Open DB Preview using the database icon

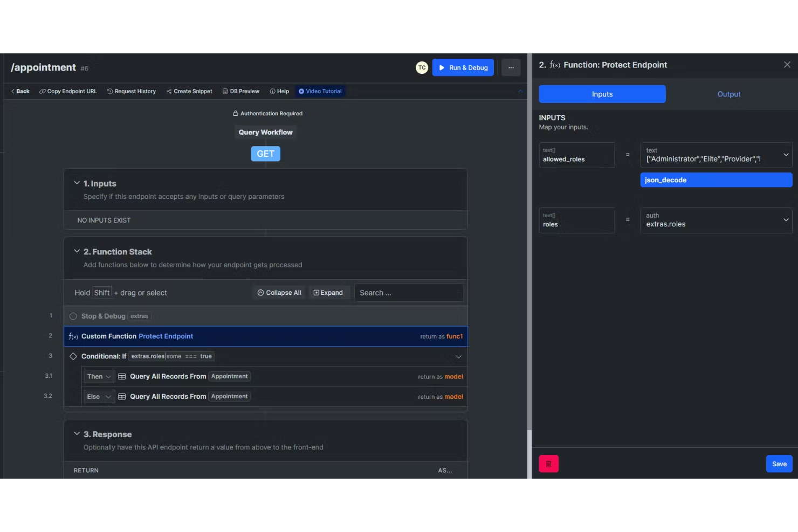coord(226,91)
